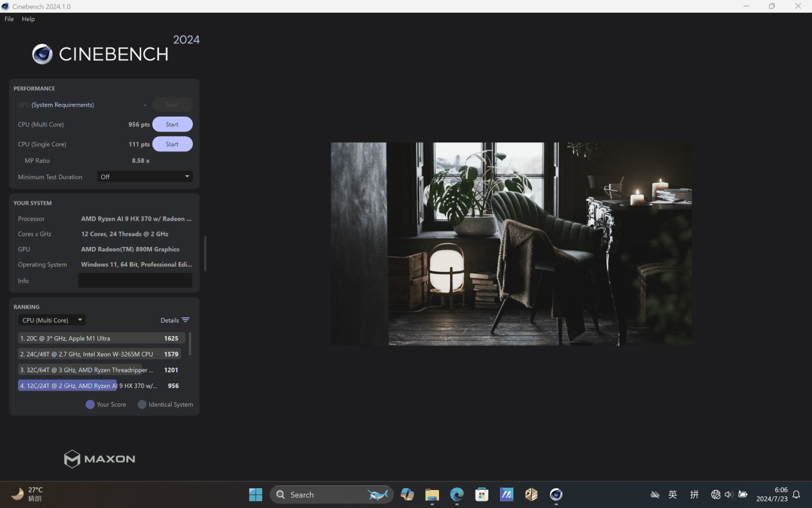The image size is (812, 508).
Task: Launch Microsoft Edge from the taskbar
Action: click(457, 495)
